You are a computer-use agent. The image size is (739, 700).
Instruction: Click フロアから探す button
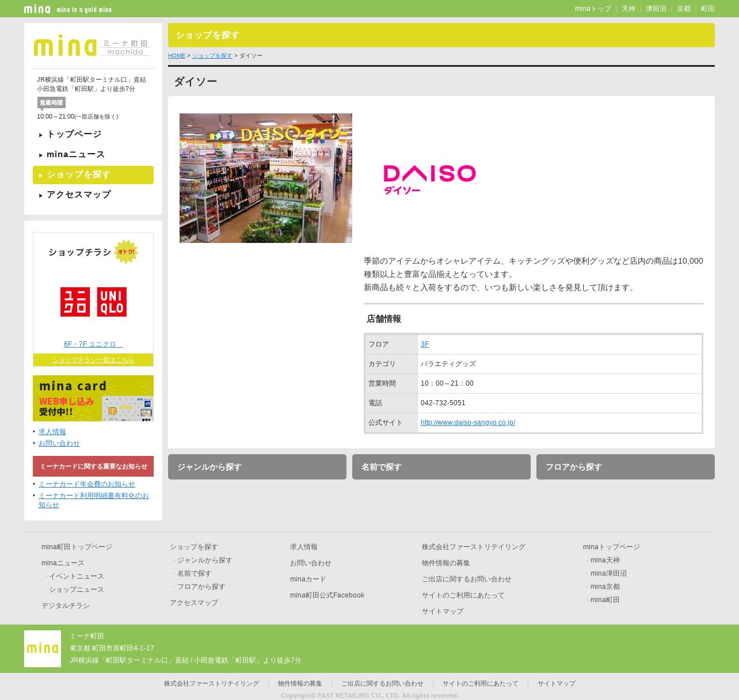626,467
